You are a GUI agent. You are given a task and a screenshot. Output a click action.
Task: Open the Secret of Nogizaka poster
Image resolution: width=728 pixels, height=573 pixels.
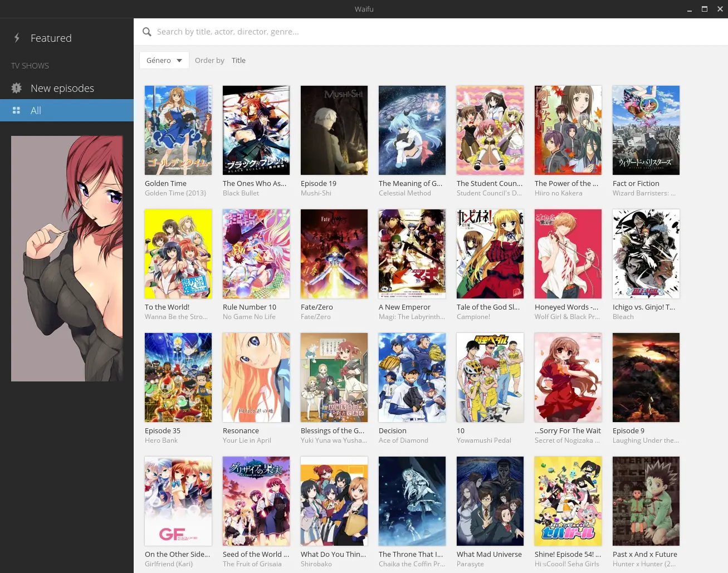point(568,378)
